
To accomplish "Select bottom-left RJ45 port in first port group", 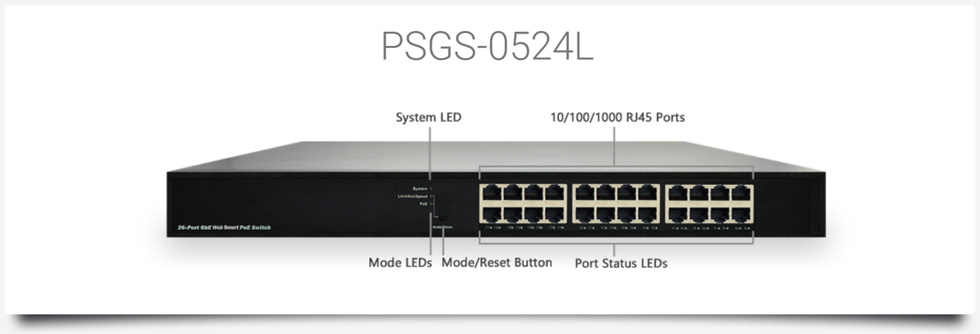I will point(491,215).
